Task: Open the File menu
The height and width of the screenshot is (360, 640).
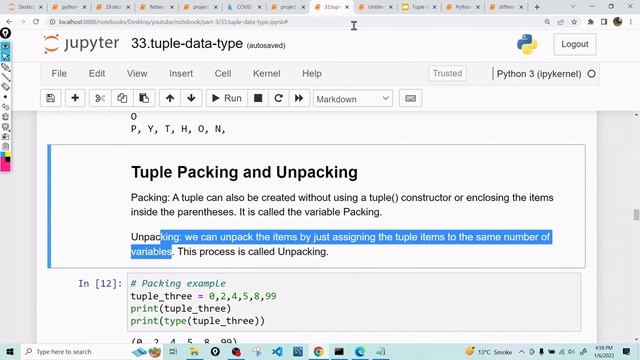Action: (59, 73)
